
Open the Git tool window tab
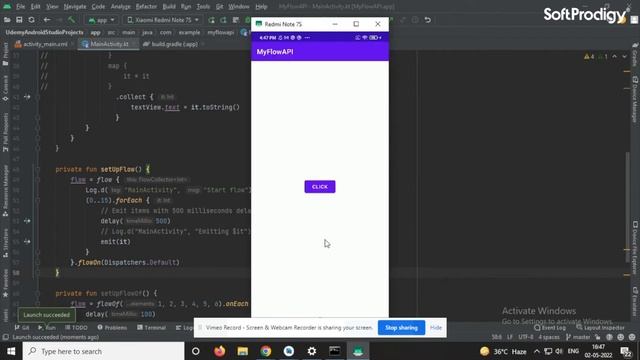click(22, 327)
